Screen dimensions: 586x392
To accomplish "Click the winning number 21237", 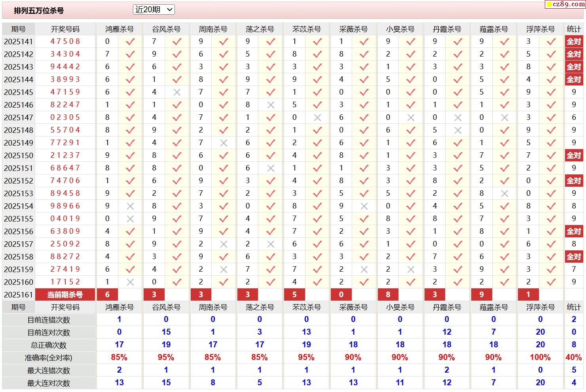I will (65, 155).
